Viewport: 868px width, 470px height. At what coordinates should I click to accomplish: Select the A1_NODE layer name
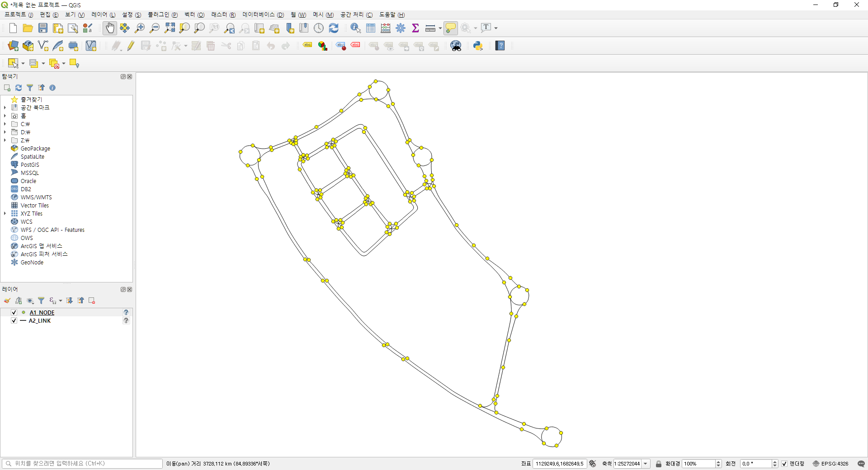[x=42, y=313]
